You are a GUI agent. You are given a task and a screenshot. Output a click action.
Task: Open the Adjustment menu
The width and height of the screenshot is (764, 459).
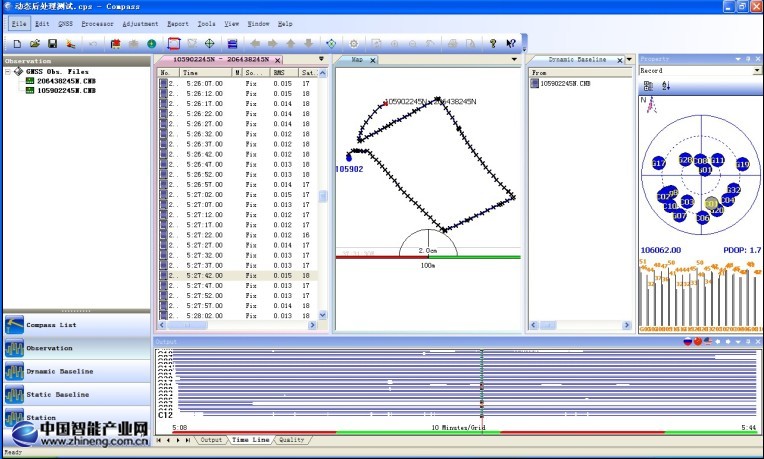139,23
